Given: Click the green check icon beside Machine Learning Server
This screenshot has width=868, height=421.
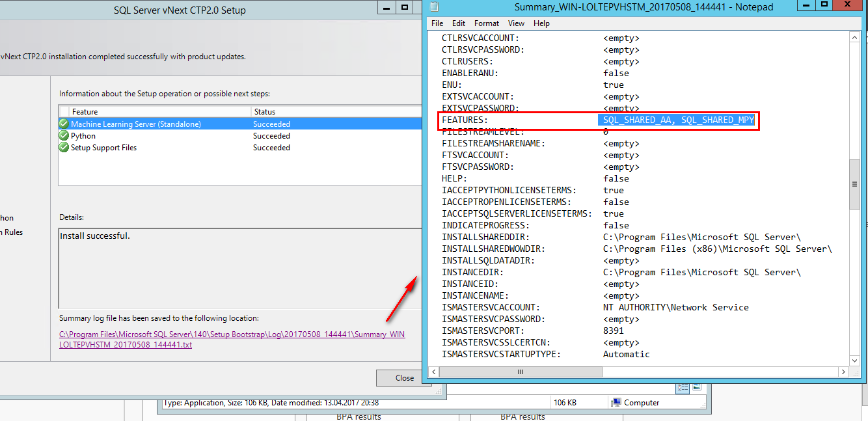Looking at the screenshot, I should (x=64, y=124).
